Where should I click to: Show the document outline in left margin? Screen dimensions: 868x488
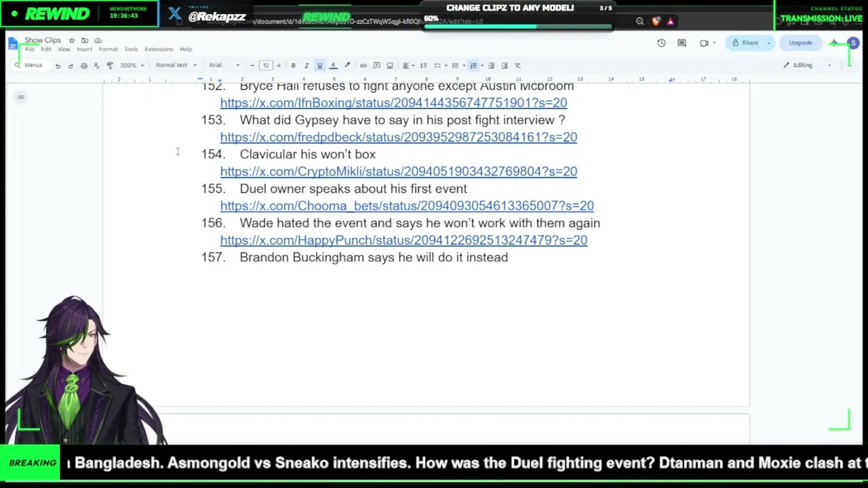[21, 98]
